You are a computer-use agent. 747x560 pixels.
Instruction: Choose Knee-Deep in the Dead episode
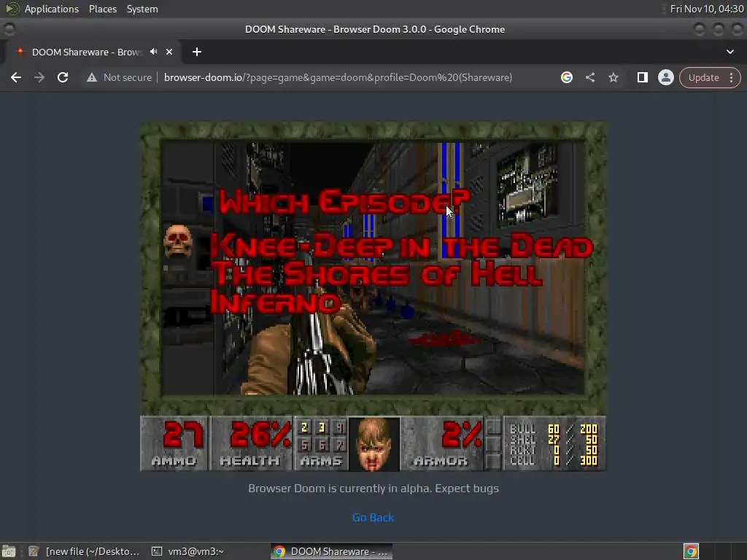pyautogui.click(x=401, y=246)
